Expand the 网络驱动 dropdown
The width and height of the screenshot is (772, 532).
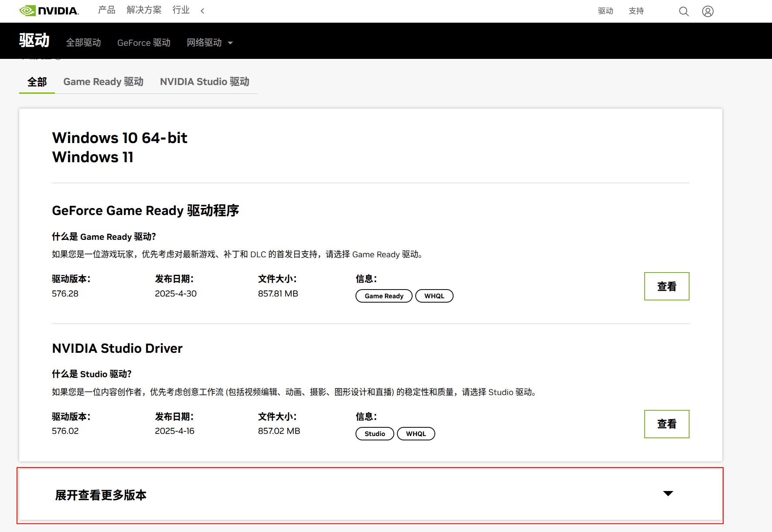click(x=210, y=43)
